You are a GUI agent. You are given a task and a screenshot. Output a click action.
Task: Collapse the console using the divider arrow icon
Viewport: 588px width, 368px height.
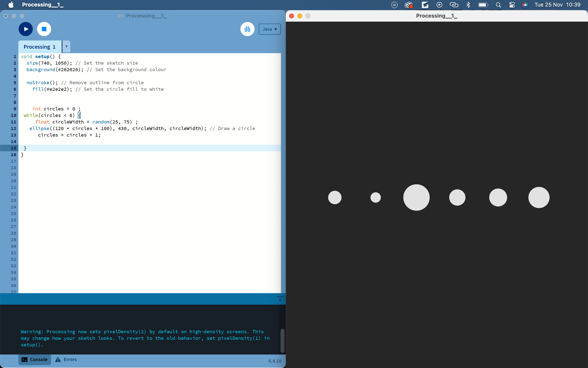[x=280, y=299]
